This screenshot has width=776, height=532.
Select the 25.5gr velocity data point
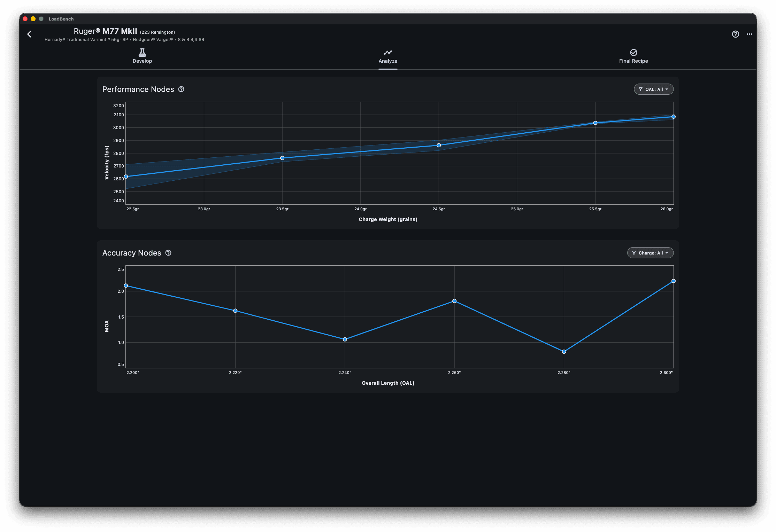[595, 123]
